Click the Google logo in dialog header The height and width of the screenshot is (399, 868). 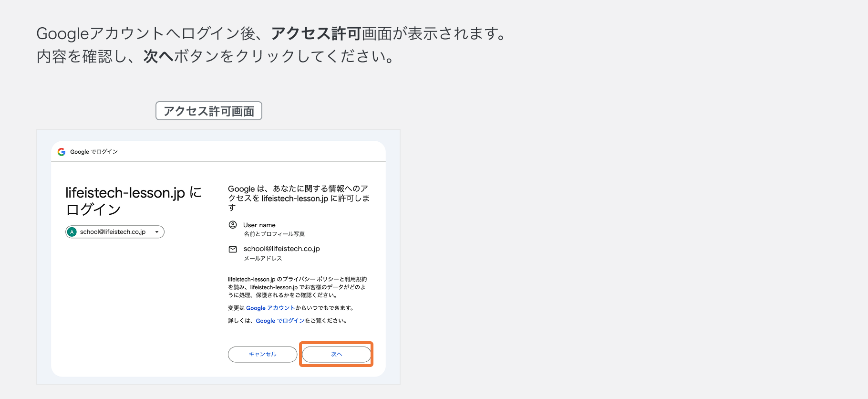(x=62, y=152)
